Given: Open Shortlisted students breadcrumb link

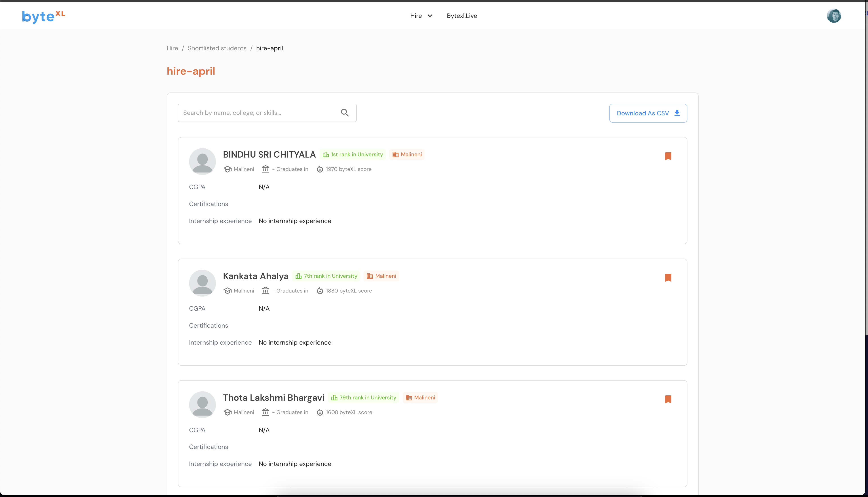Looking at the screenshot, I should [x=217, y=48].
